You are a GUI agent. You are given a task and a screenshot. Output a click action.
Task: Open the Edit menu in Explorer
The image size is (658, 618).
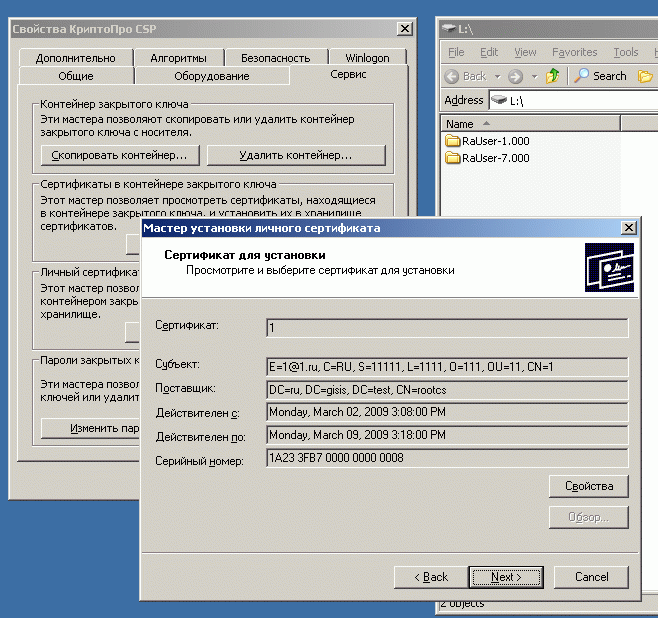click(x=489, y=52)
